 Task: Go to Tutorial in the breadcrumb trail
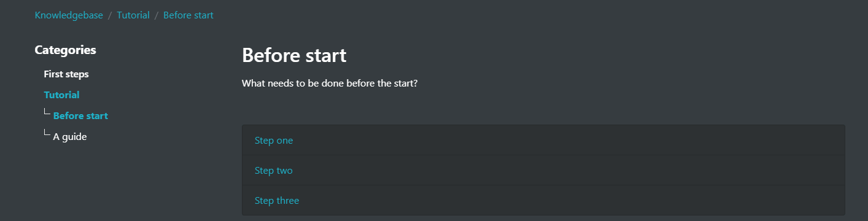(x=133, y=15)
